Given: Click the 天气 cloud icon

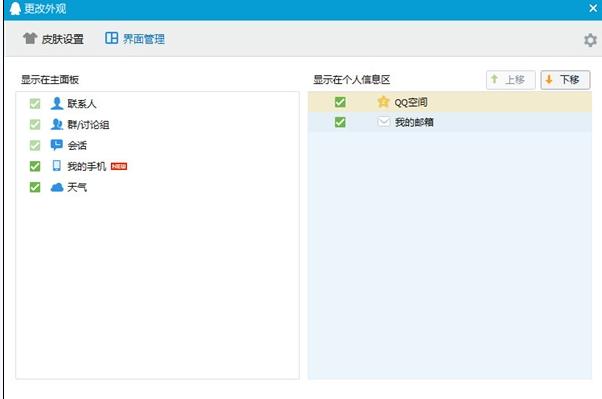Looking at the screenshot, I should click(x=57, y=187).
